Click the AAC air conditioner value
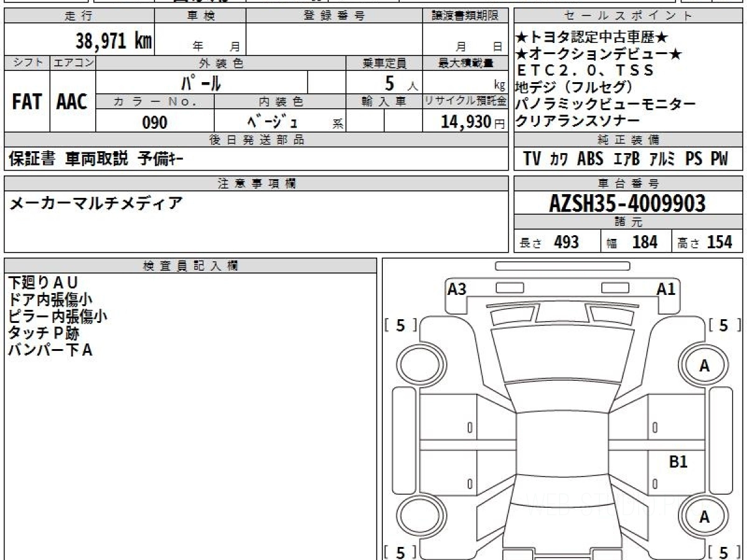The height and width of the screenshot is (560, 747). pyautogui.click(x=72, y=102)
